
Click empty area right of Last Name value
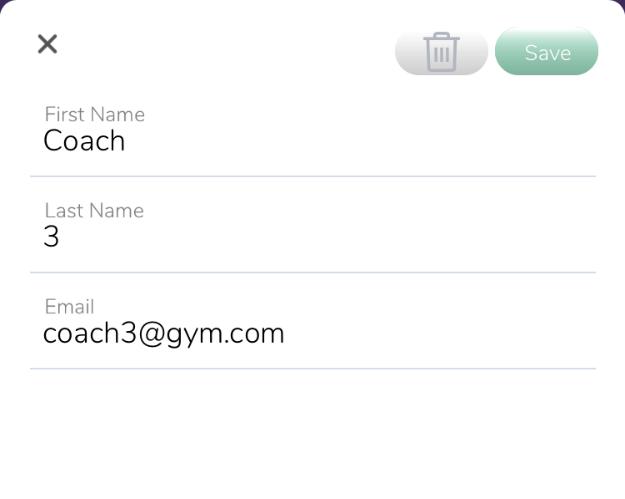pos(327,237)
